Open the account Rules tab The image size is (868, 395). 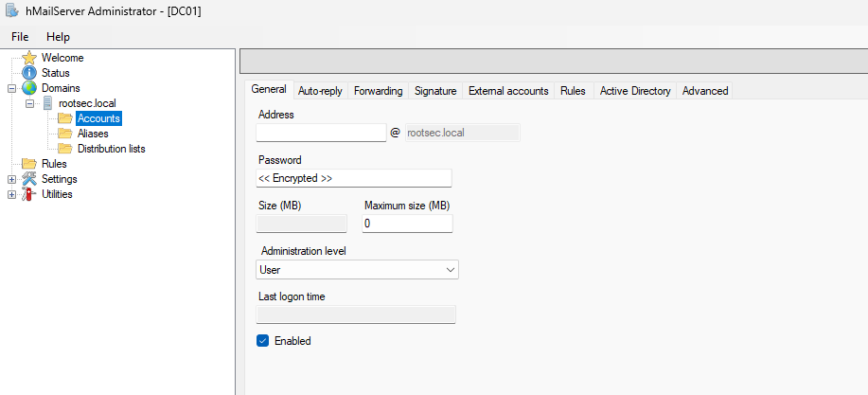click(573, 91)
